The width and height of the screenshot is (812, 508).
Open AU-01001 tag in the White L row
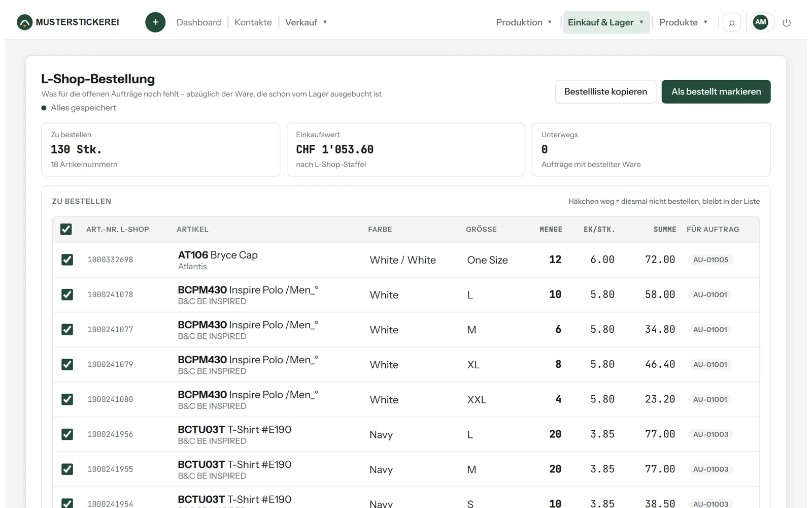[x=710, y=295]
